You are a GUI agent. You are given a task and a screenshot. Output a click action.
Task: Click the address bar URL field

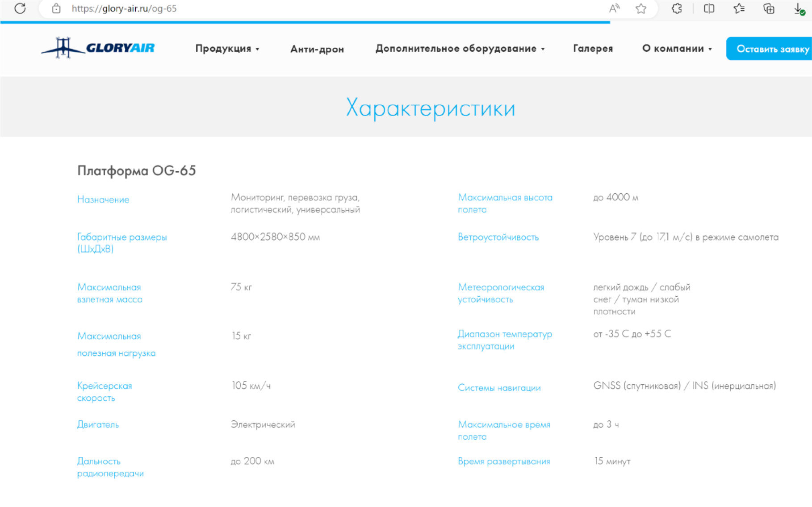pos(313,8)
